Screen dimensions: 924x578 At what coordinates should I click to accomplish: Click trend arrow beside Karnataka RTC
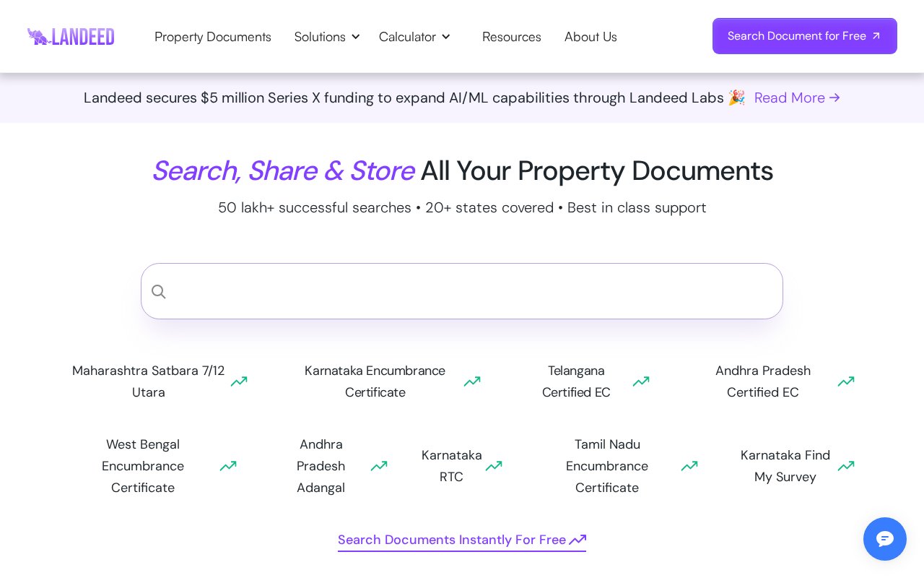[494, 466]
